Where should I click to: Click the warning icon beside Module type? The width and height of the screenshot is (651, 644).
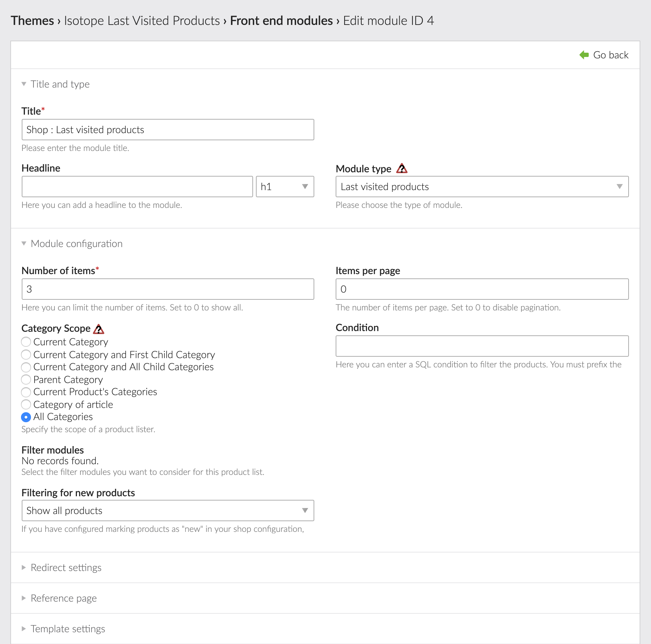pyautogui.click(x=402, y=168)
